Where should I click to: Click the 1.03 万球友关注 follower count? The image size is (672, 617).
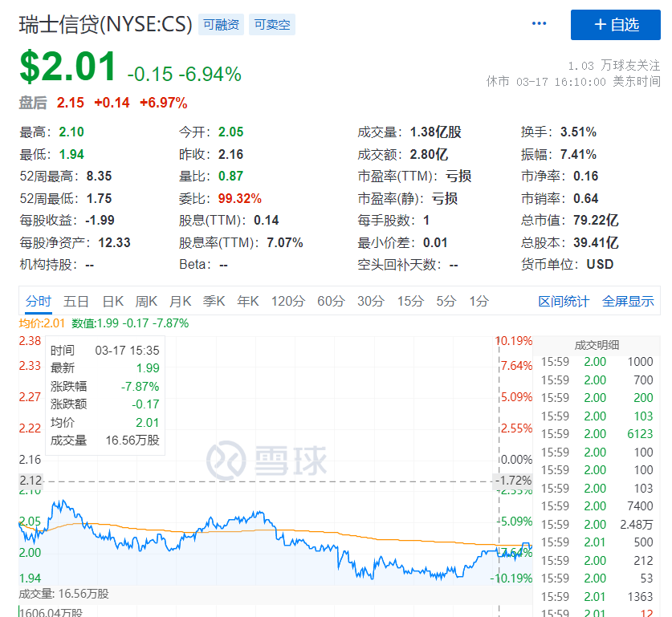[613, 66]
